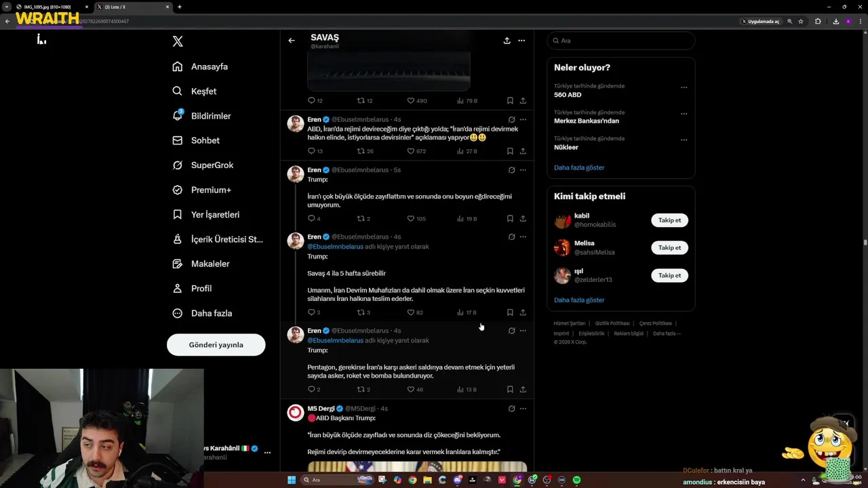Open Eren's profile avatar on first tweet
This screenshot has height=488, width=868.
click(296, 123)
